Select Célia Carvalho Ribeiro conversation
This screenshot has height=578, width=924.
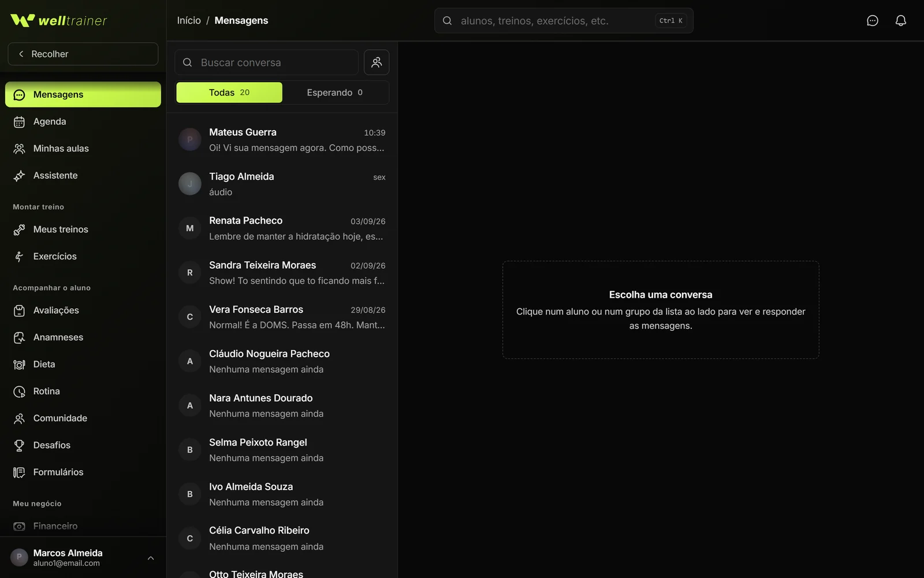pyautogui.click(x=282, y=538)
